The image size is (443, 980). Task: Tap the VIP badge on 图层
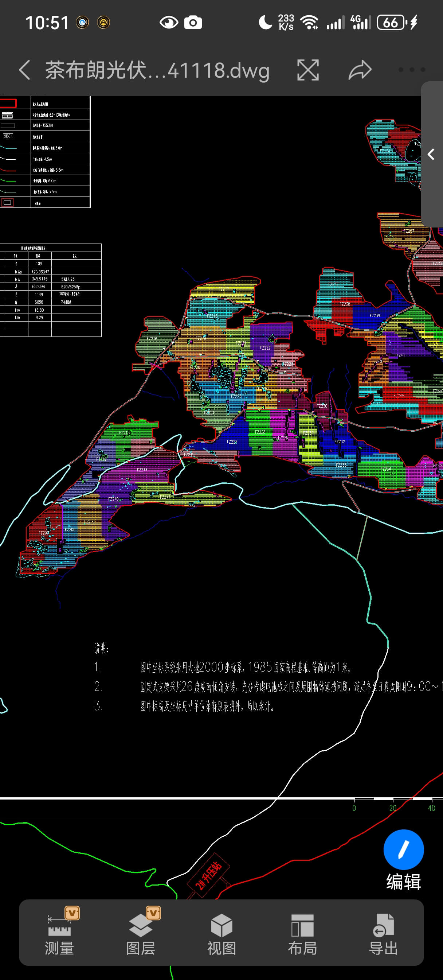153,913
